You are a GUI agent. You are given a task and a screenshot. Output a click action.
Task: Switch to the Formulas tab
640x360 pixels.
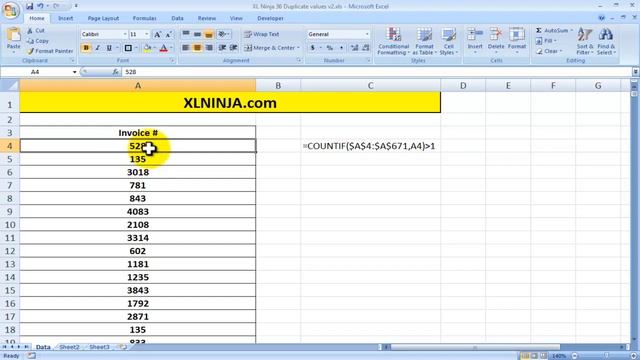coord(144,18)
